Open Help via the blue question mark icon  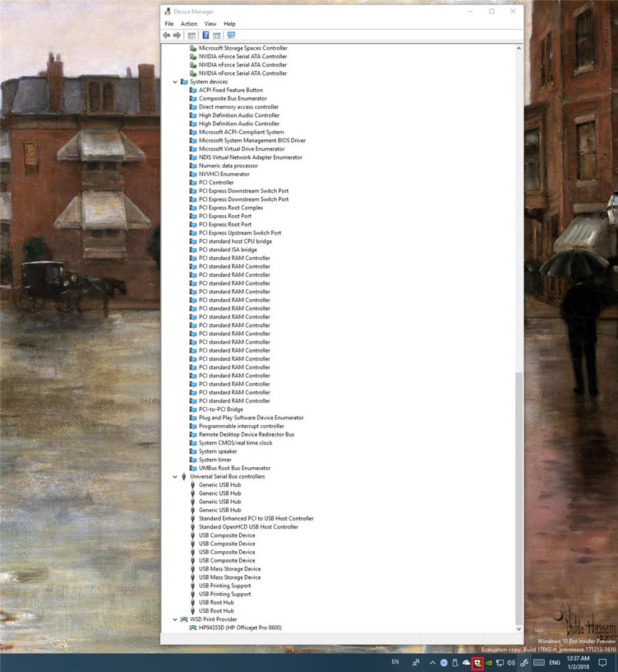tap(206, 35)
